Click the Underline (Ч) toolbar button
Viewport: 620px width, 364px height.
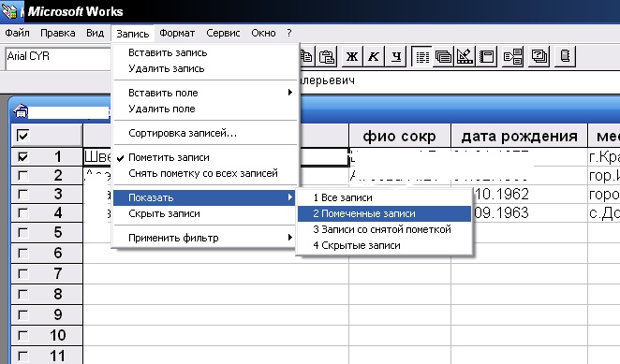(x=396, y=56)
